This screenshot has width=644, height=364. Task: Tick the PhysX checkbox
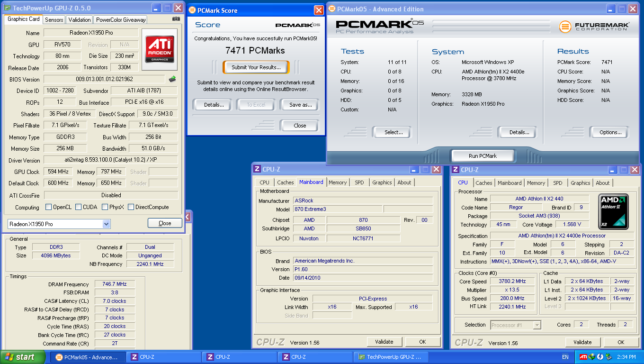(x=105, y=207)
